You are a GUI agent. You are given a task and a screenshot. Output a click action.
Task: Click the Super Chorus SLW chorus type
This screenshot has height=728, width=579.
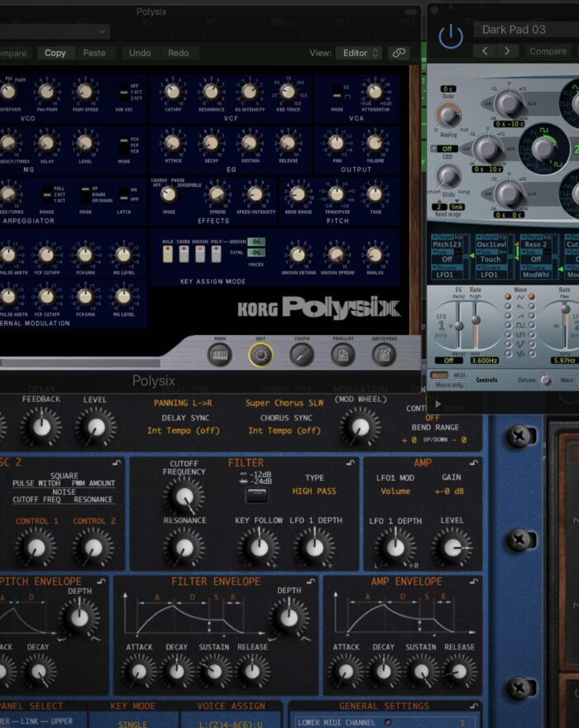(285, 403)
